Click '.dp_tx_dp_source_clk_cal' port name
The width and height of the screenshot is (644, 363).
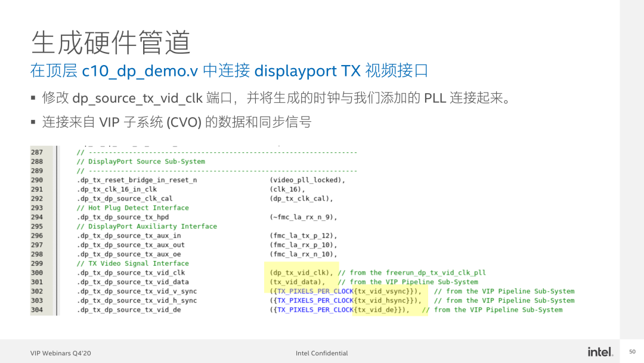pyautogui.click(x=125, y=199)
